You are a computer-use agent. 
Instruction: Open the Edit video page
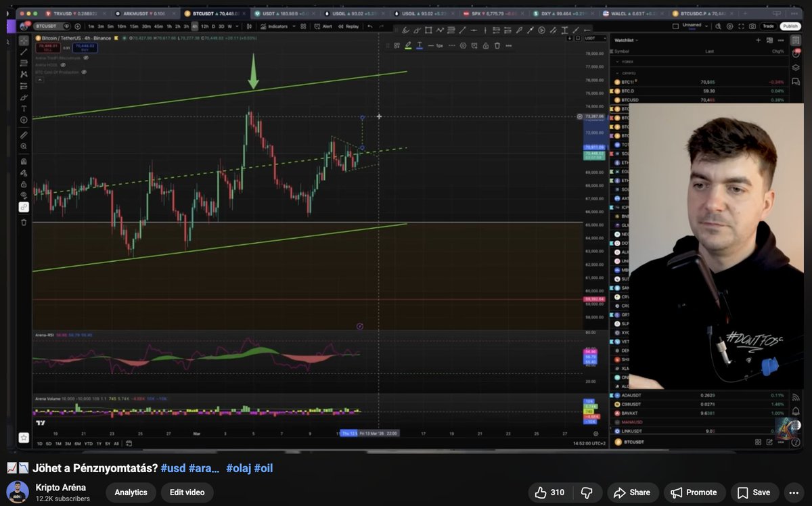[x=187, y=492]
